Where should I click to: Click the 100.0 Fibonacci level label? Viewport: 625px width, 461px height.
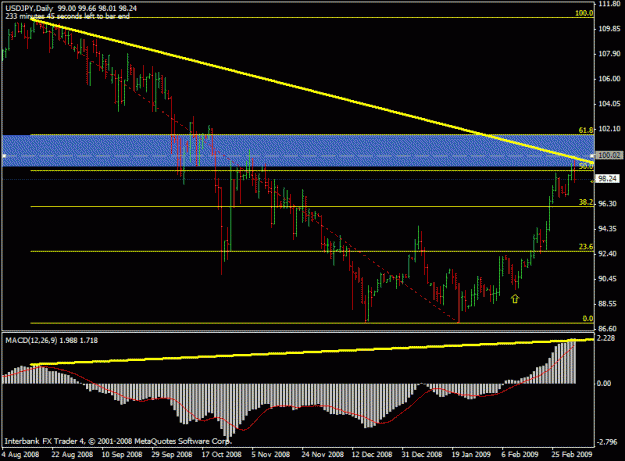(584, 13)
